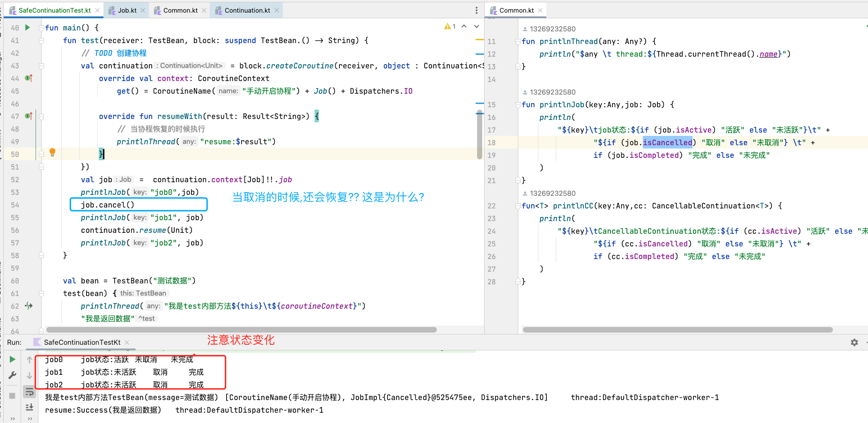Click author annotation above printlnThread function
Screen dimensions: 868x423
(x=549, y=29)
